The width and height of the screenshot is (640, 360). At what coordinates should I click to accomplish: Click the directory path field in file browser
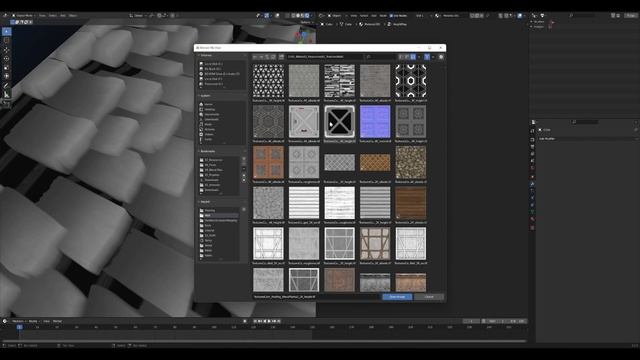[324, 57]
